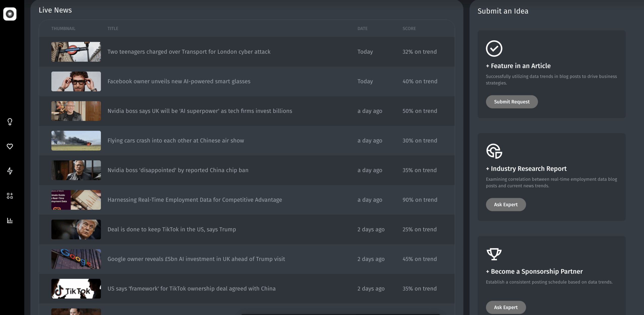Click the trophy icon above Sponsorship Partner
The height and width of the screenshot is (315, 644).
pos(494,254)
